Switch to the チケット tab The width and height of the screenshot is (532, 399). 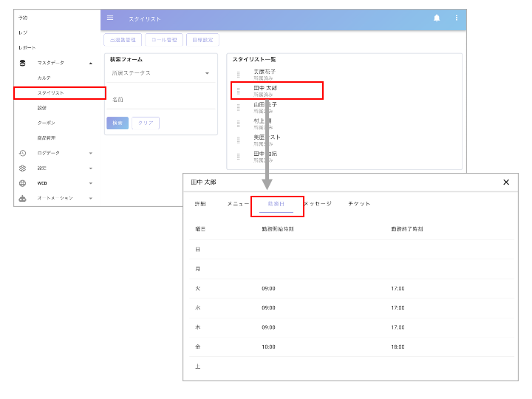coord(359,204)
